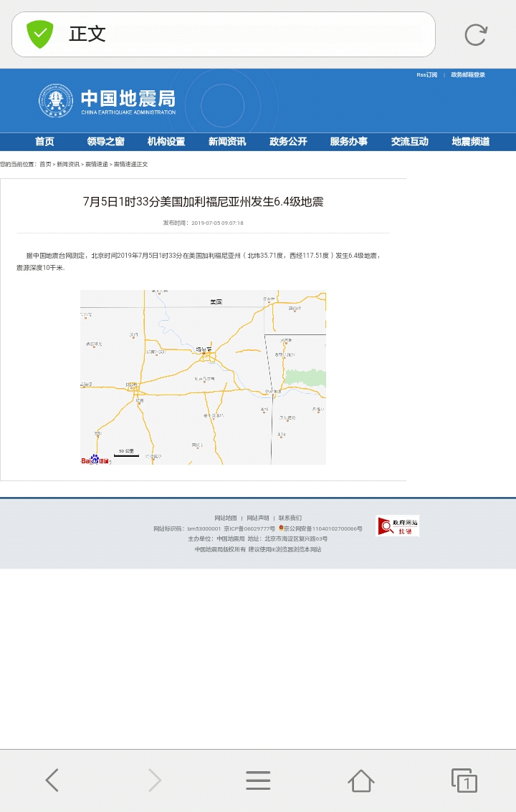The height and width of the screenshot is (812, 516).
Task: Click the article paragraph starting 据中国地震台网测定
Action: pos(199,261)
